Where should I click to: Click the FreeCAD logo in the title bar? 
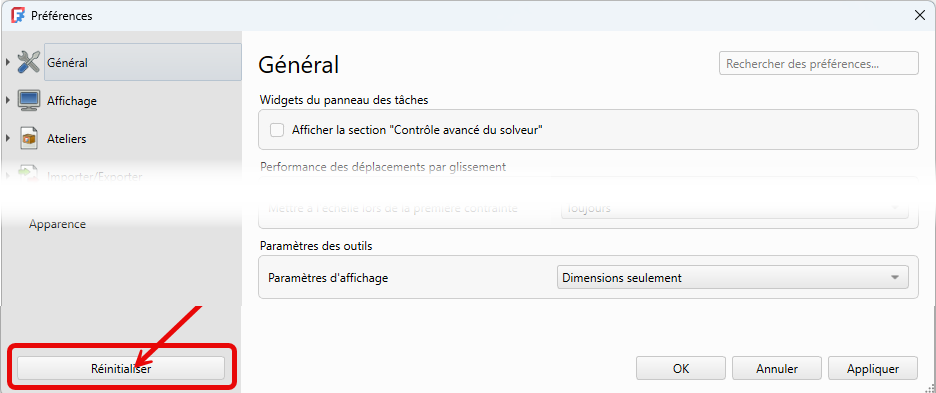click(19, 16)
